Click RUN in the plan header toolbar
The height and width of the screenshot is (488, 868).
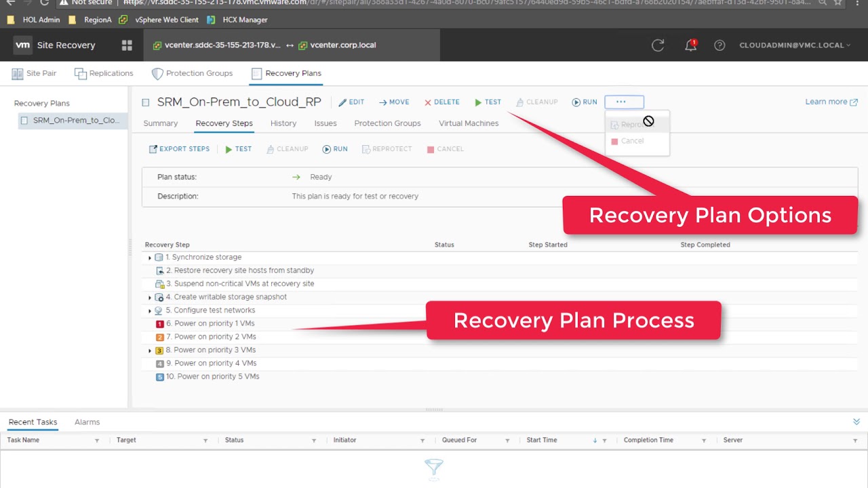point(585,102)
